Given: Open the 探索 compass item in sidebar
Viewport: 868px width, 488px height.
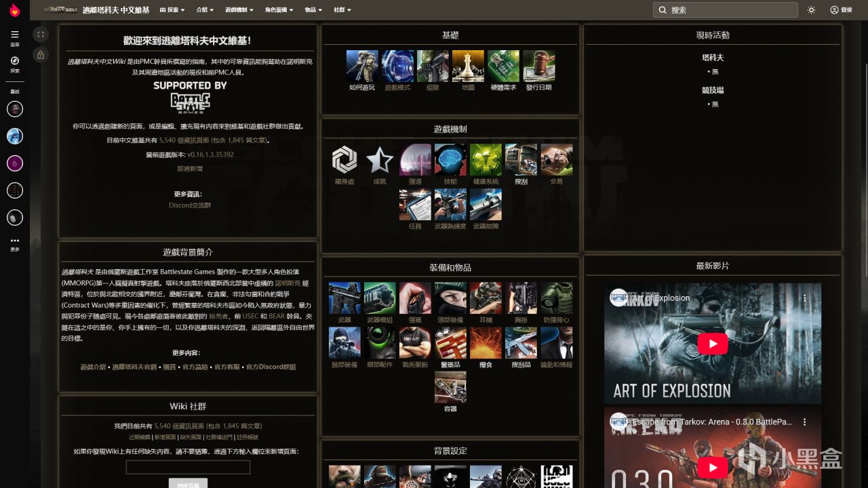Looking at the screenshot, I should 15,64.
